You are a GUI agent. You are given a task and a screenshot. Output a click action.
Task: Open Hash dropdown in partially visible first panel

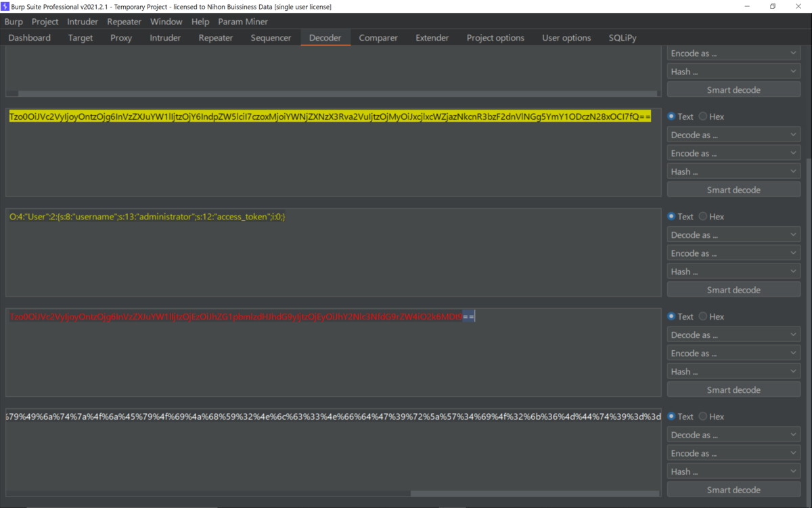click(x=734, y=71)
